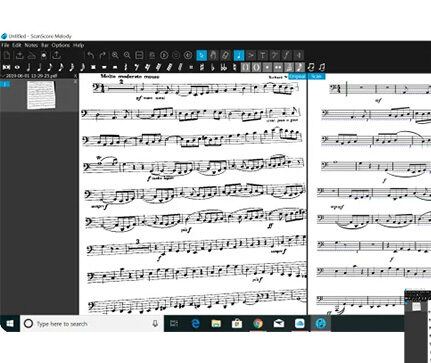Choose the quarter note value
This screenshot has height=363, width=431.
point(39,67)
